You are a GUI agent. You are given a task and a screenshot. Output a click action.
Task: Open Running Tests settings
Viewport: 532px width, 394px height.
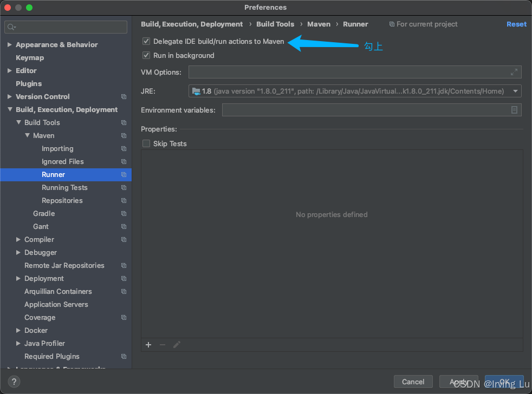pyautogui.click(x=64, y=187)
